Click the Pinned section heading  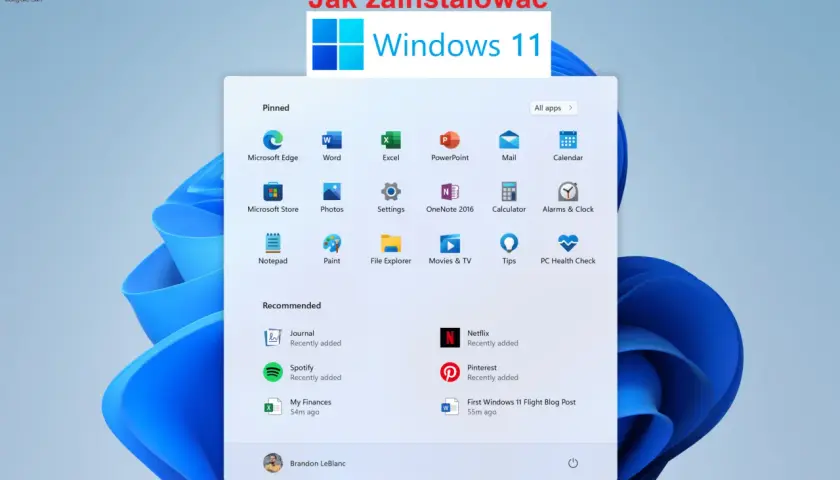point(275,108)
